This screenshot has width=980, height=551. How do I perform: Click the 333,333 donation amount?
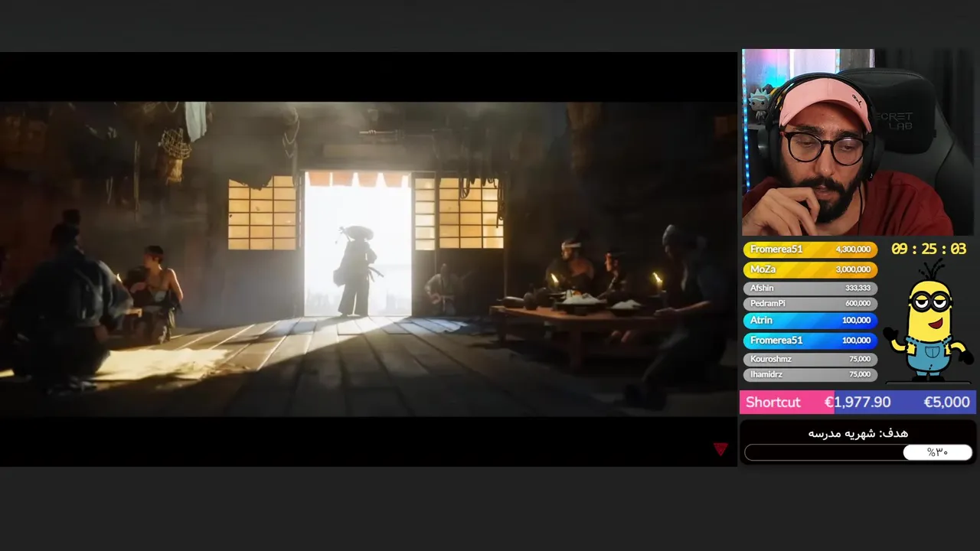857,289
